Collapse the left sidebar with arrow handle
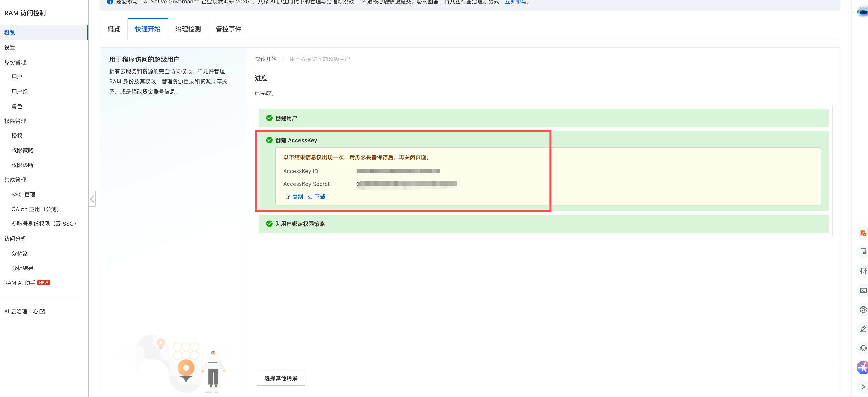868x397 pixels. (92, 199)
